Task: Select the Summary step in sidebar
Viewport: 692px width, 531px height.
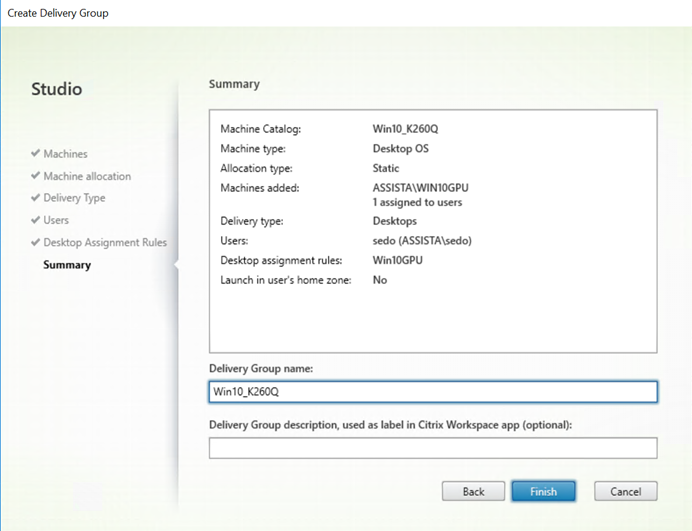Action: [x=67, y=265]
